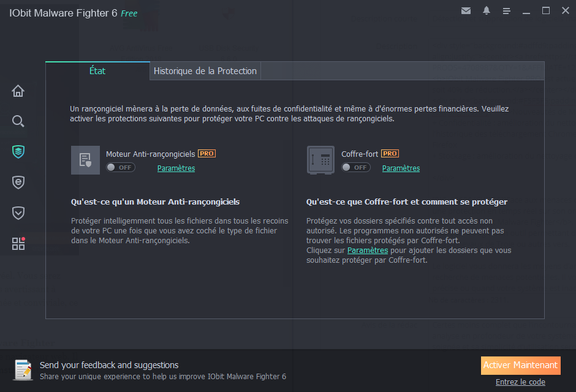Open the Browser Protect shield icon
Screen dimensions: 576x392
coord(18,182)
